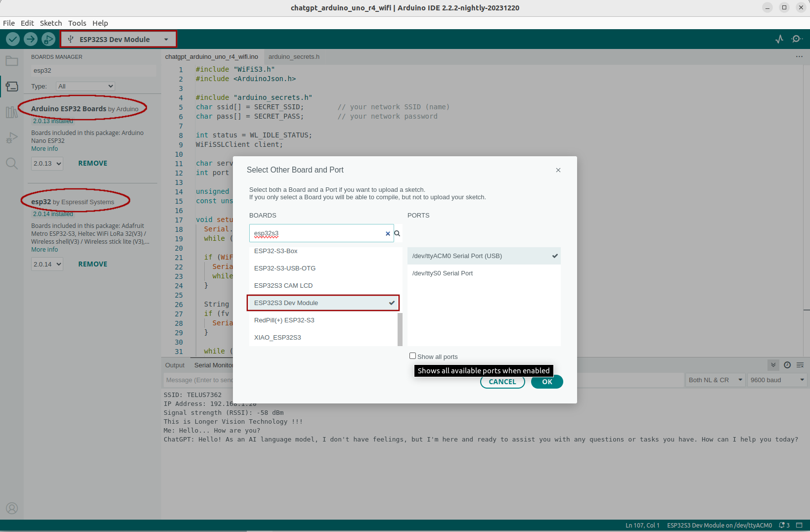810x532 pixels.
Task: Click the user account icon in sidebar
Action: [12, 508]
